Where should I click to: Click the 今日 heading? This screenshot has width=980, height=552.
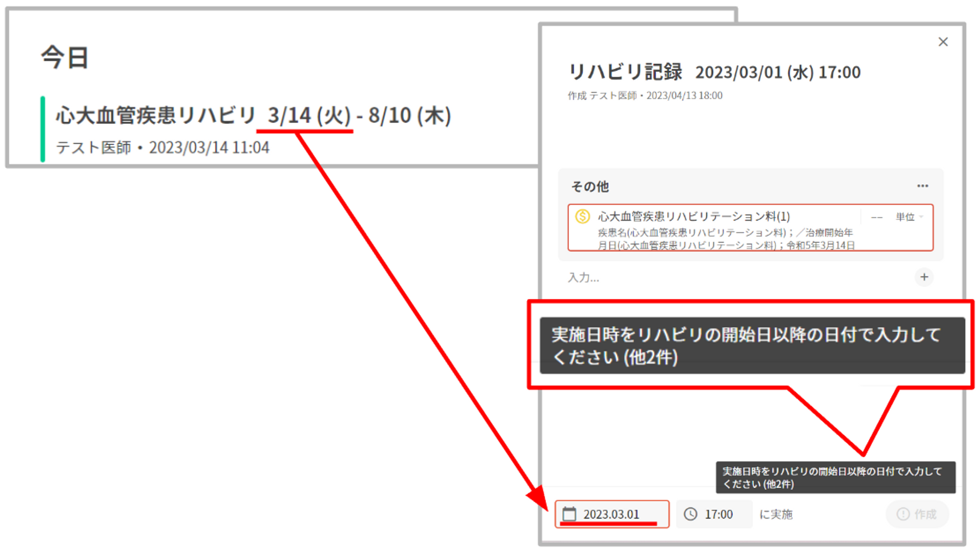[65, 57]
